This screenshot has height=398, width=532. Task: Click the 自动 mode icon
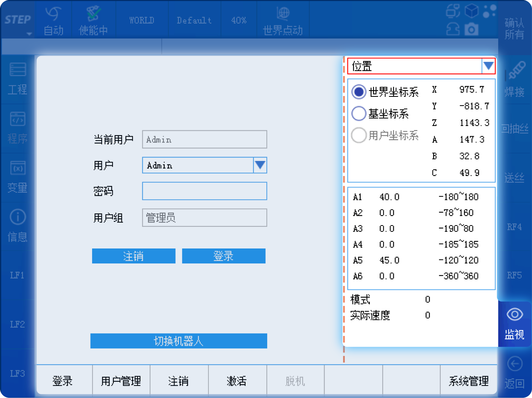click(53, 14)
